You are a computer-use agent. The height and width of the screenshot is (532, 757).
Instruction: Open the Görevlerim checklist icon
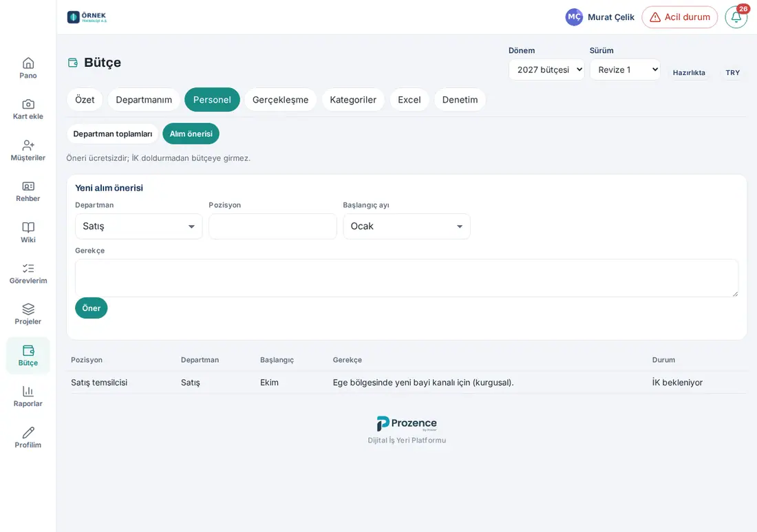point(28,268)
